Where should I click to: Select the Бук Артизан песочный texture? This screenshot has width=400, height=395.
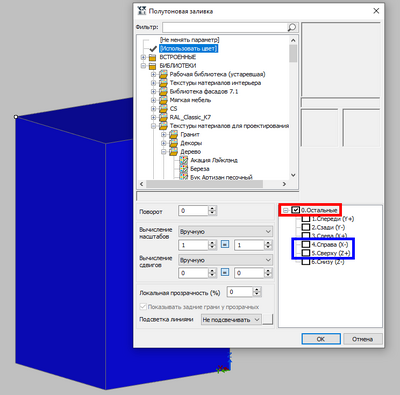tap(221, 177)
